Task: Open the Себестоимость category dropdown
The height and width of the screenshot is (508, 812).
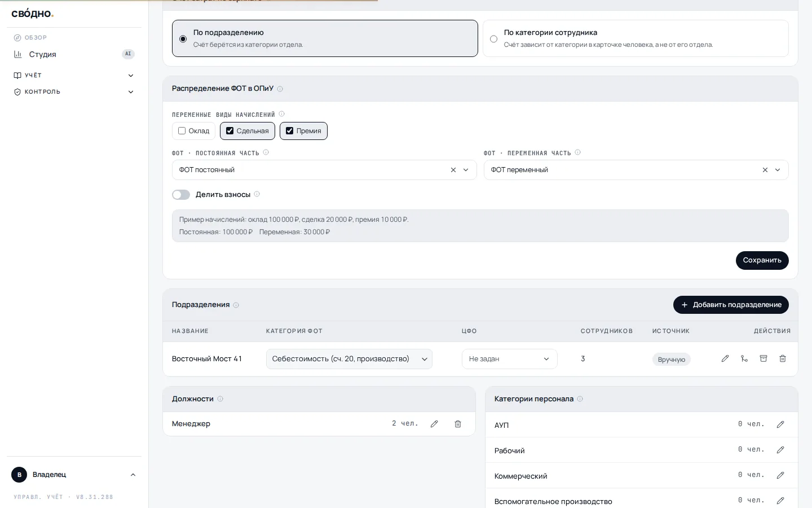Action: [x=349, y=359]
